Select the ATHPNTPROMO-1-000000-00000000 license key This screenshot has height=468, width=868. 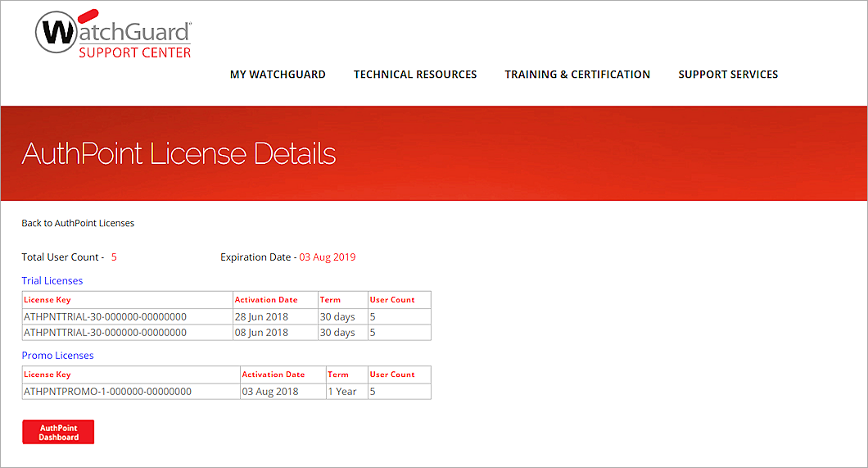coord(107,392)
